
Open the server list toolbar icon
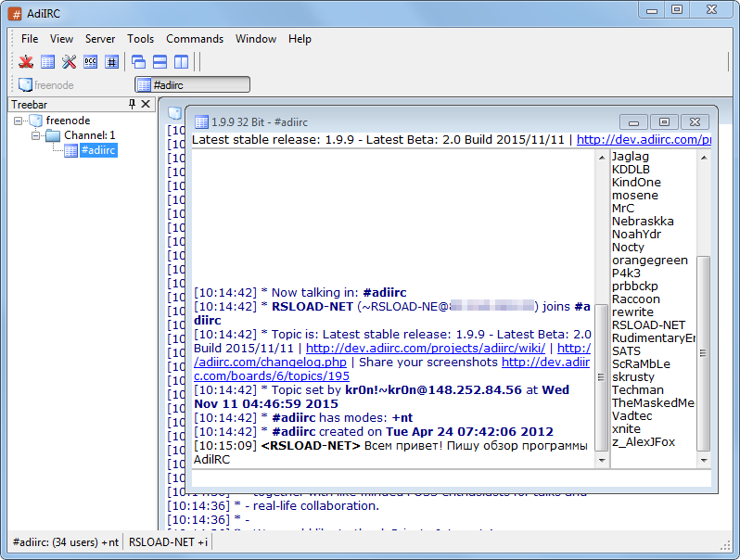tap(47, 62)
